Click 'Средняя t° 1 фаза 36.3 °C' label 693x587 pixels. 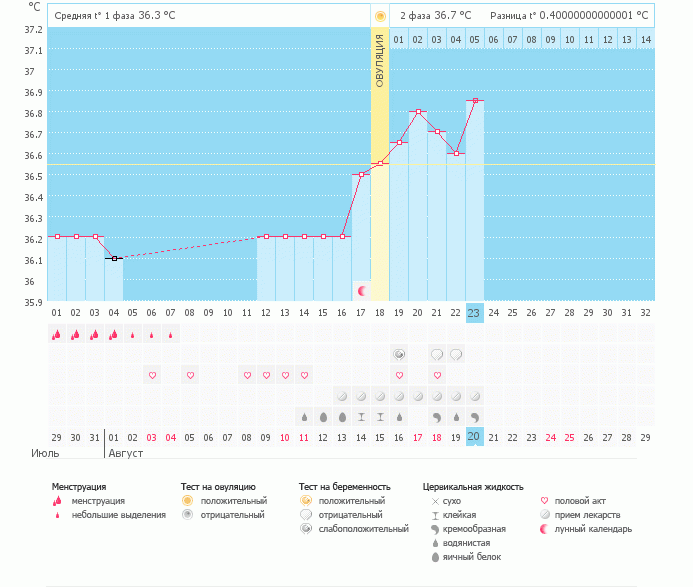(115, 15)
